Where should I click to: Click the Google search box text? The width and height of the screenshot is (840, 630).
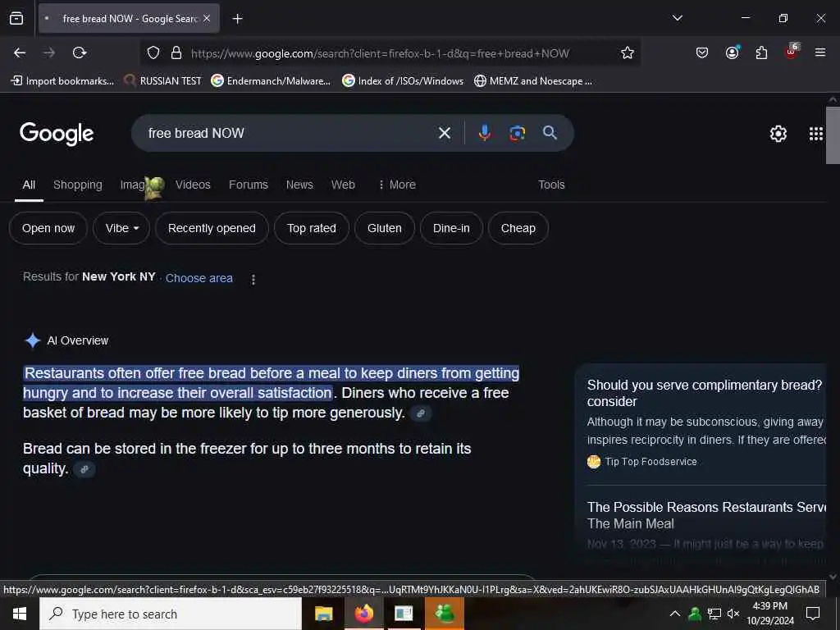coord(196,133)
